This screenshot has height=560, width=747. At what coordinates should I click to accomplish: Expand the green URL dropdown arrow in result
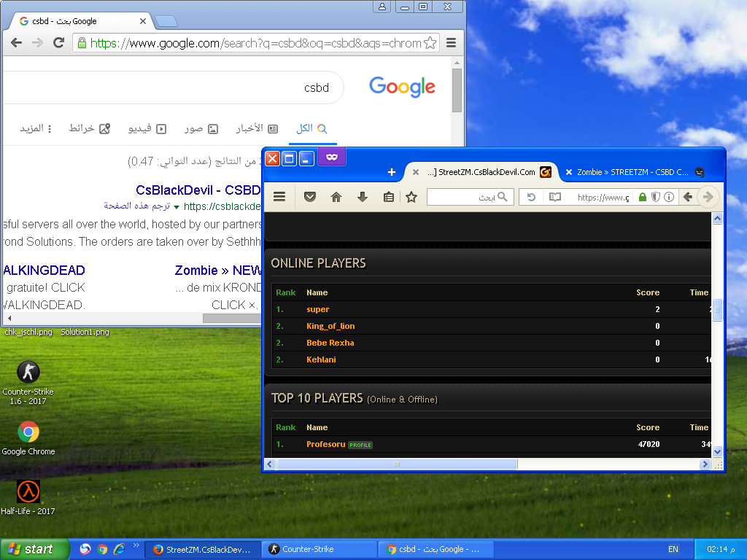tap(177, 207)
